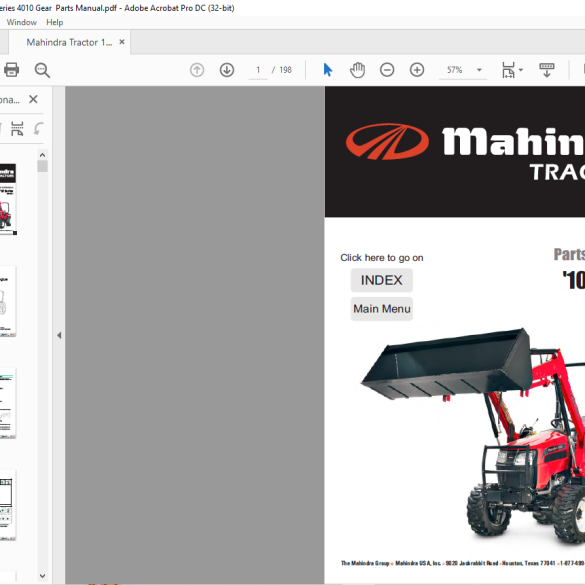
Task: Select the third page thumbnail
Action: 8,403
